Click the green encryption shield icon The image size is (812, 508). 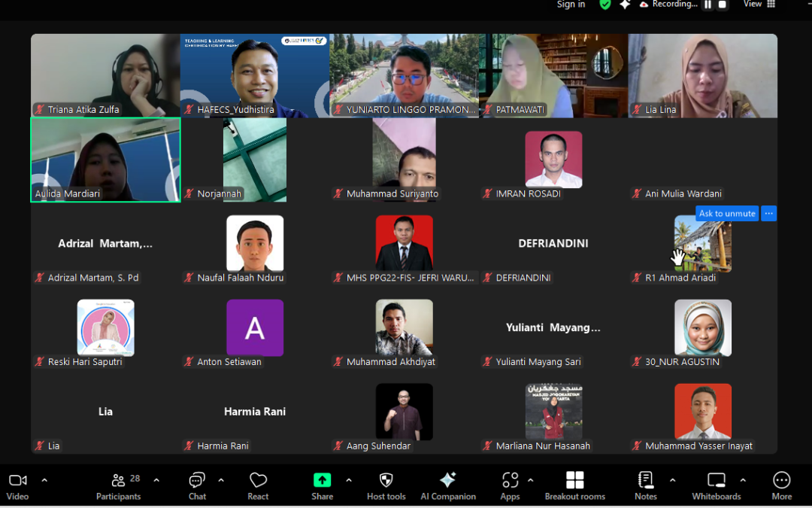click(604, 5)
